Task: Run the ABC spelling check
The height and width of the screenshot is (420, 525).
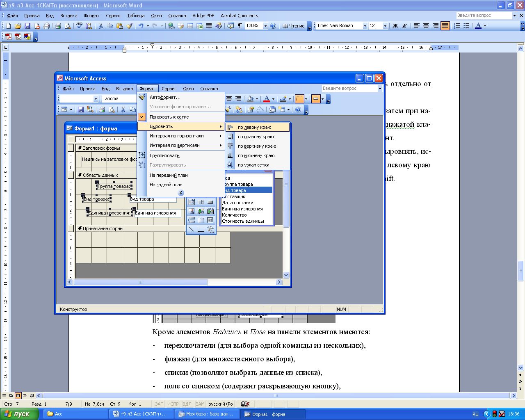Action: click(x=80, y=26)
